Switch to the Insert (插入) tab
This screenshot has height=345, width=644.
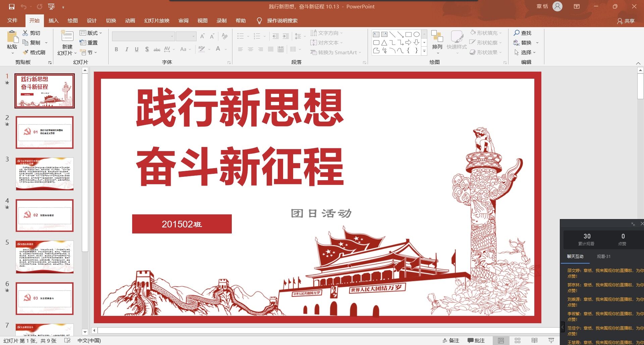(53, 20)
